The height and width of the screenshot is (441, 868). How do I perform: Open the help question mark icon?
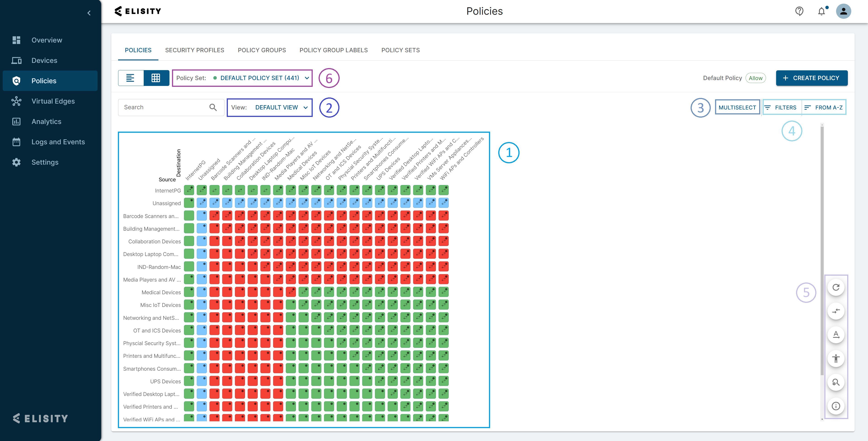click(x=799, y=11)
